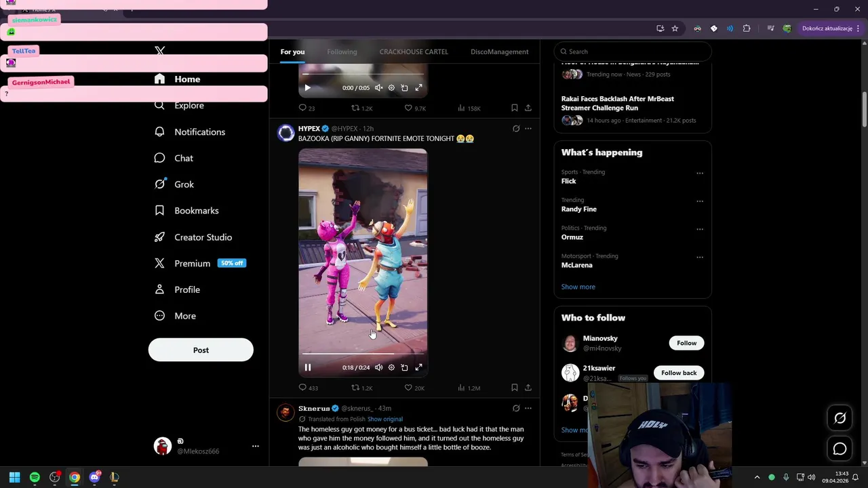Click the Post button
The height and width of the screenshot is (488, 868).
coord(201,350)
